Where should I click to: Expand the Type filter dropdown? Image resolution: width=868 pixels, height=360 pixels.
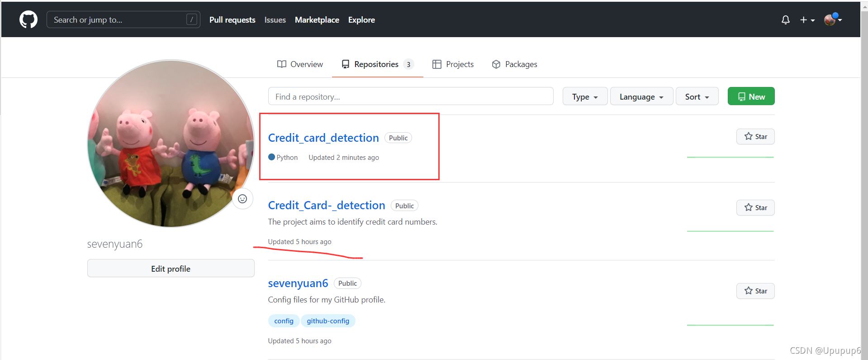click(x=584, y=96)
